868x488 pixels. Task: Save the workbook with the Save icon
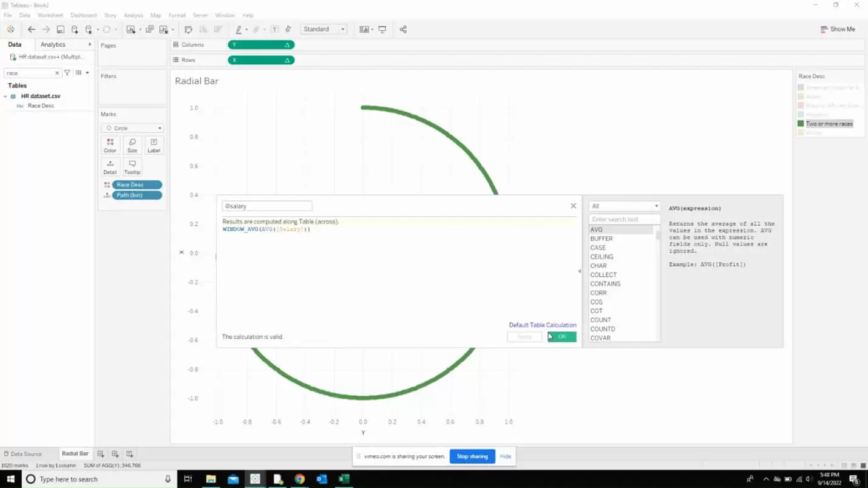[60, 29]
